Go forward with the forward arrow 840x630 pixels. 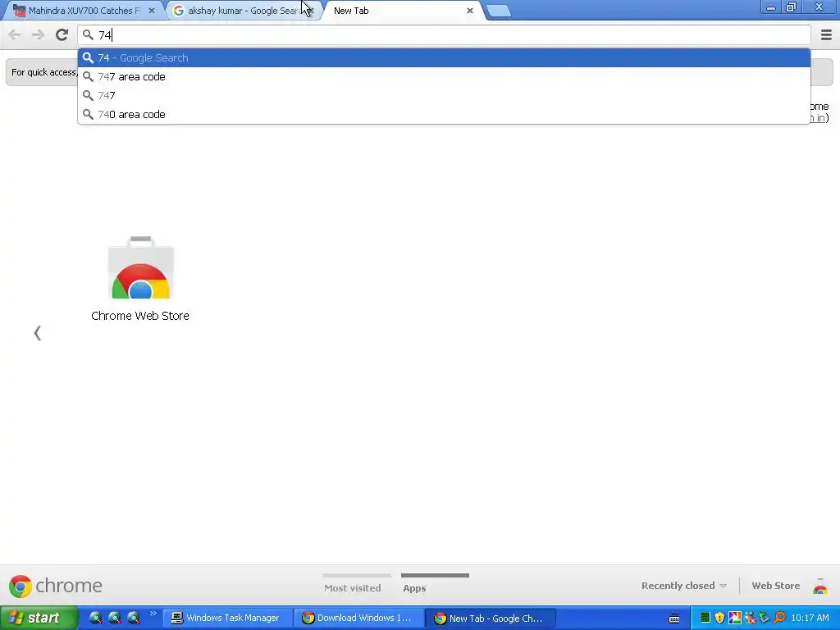(x=38, y=34)
